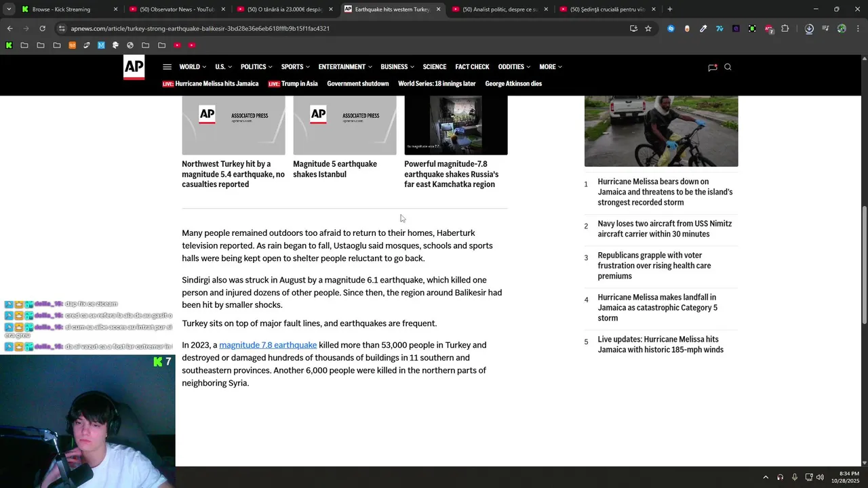
Task: Open the AP hamburger navigation menu
Action: coord(167,67)
